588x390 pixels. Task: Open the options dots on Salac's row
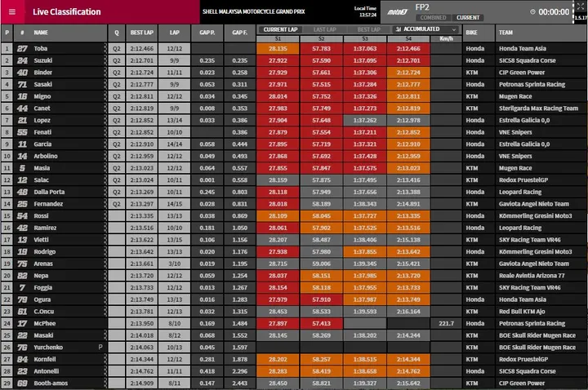(x=105, y=180)
